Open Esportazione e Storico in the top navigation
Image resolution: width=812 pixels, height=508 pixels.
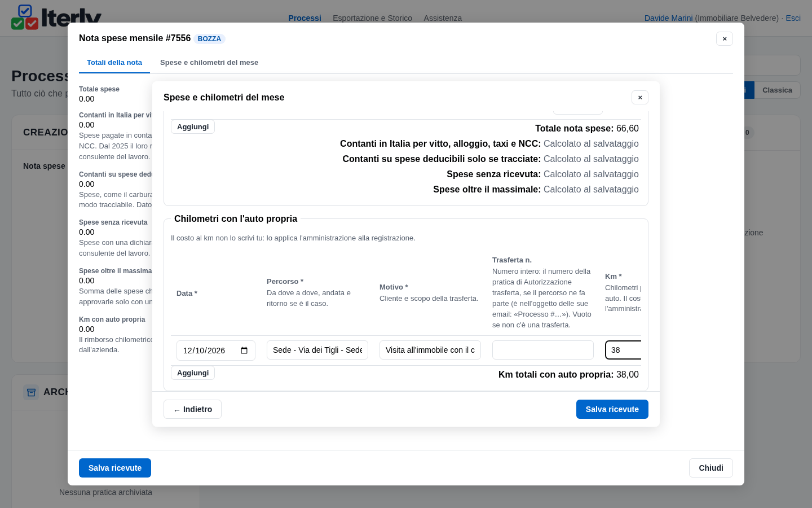coord(372,18)
